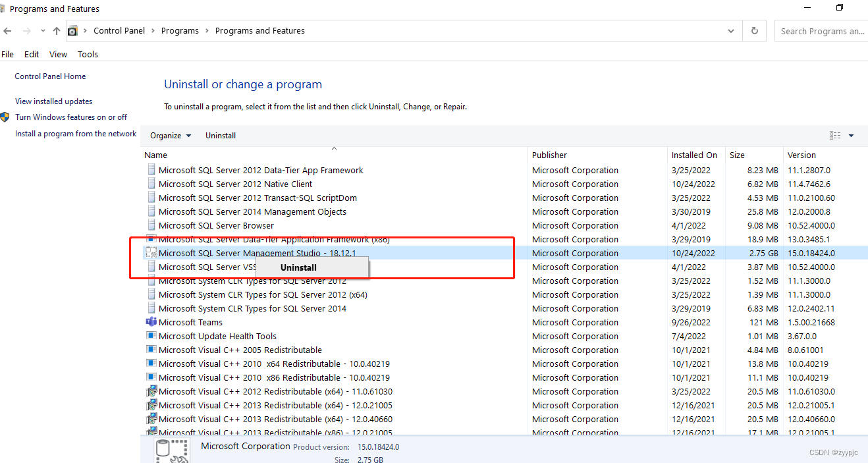Refresh the Programs and Features list
Image resolution: width=868 pixels, height=463 pixels.
(x=755, y=31)
